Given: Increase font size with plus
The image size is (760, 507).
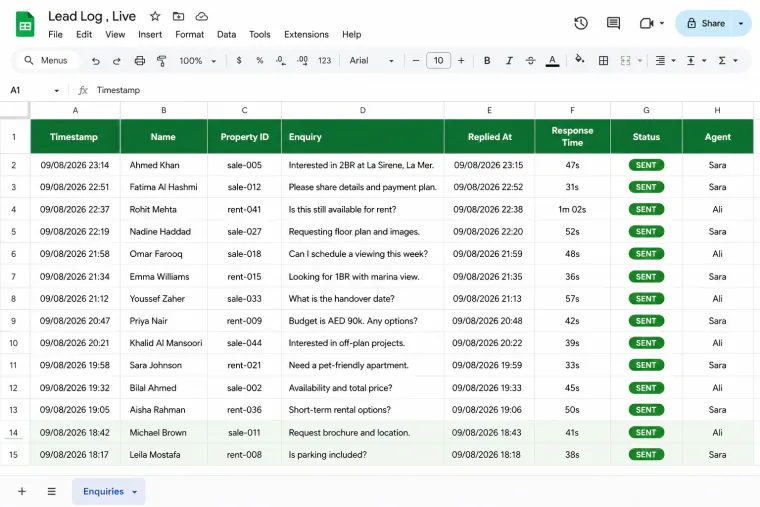Looking at the screenshot, I should coord(461,61).
